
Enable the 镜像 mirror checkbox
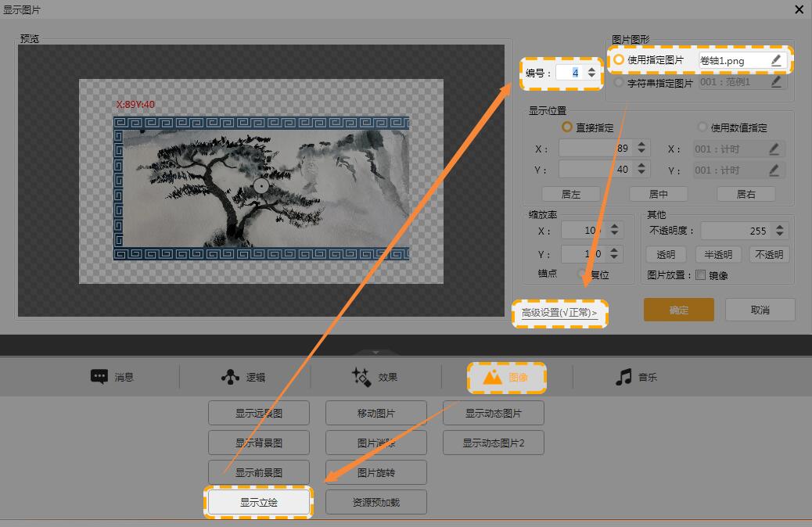(701, 275)
